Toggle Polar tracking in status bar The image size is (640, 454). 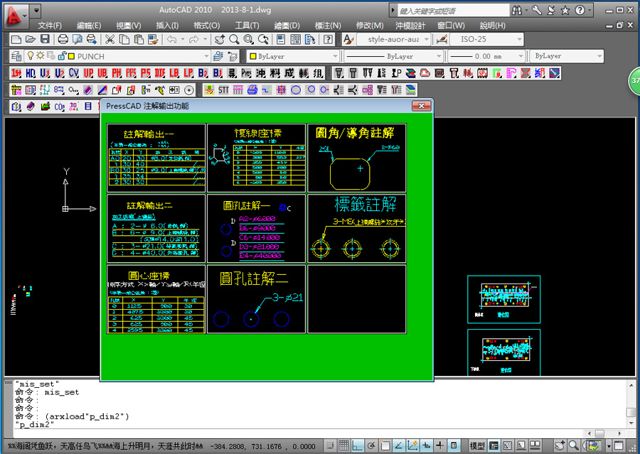371,445
